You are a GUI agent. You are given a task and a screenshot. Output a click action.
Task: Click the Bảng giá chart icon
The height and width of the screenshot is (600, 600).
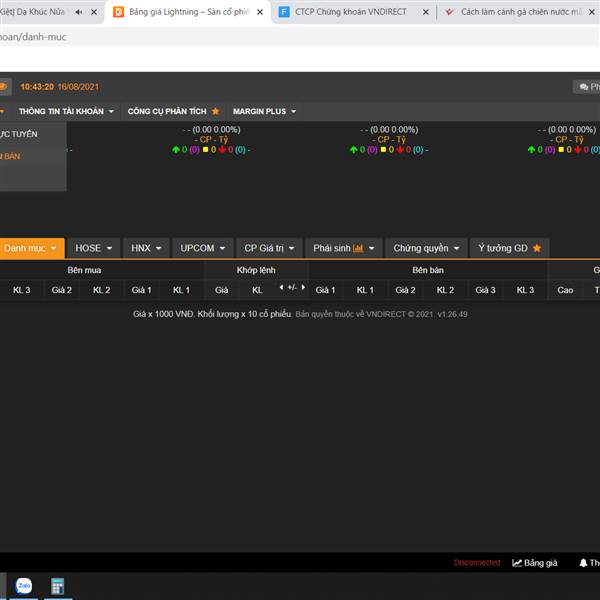[x=517, y=563]
